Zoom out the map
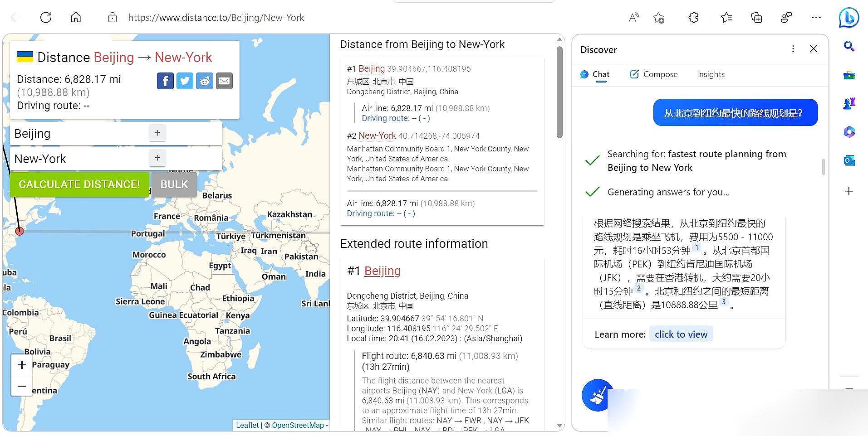This screenshot has width=868, height=436. pyautogui.click(x=22, y=386)
